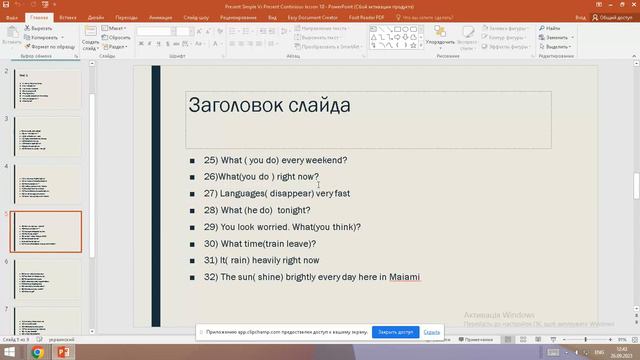The width and height of the screenshot is (640, 360).
Task: Click the increase font size icon
Action: 199,31
